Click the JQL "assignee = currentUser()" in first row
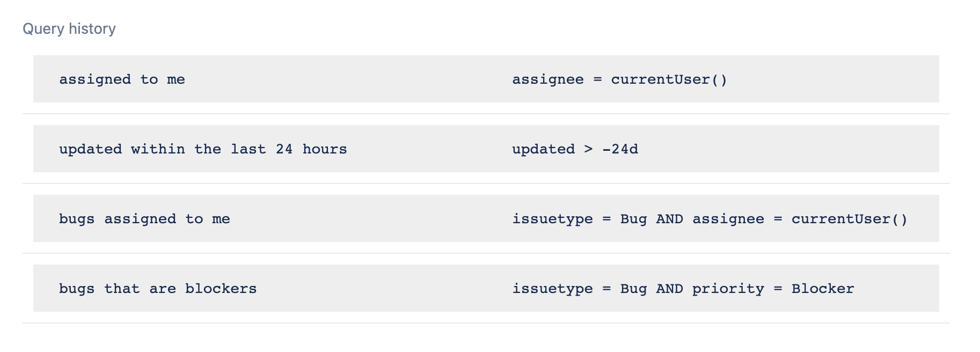Viewport: 980px width, 352px height. click(619, 79)
